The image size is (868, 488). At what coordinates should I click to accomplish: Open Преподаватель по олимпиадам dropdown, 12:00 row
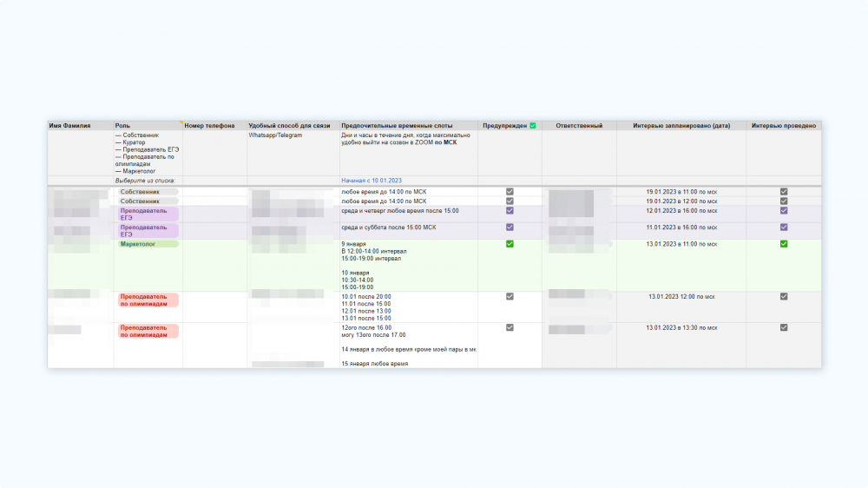point(148,300)
